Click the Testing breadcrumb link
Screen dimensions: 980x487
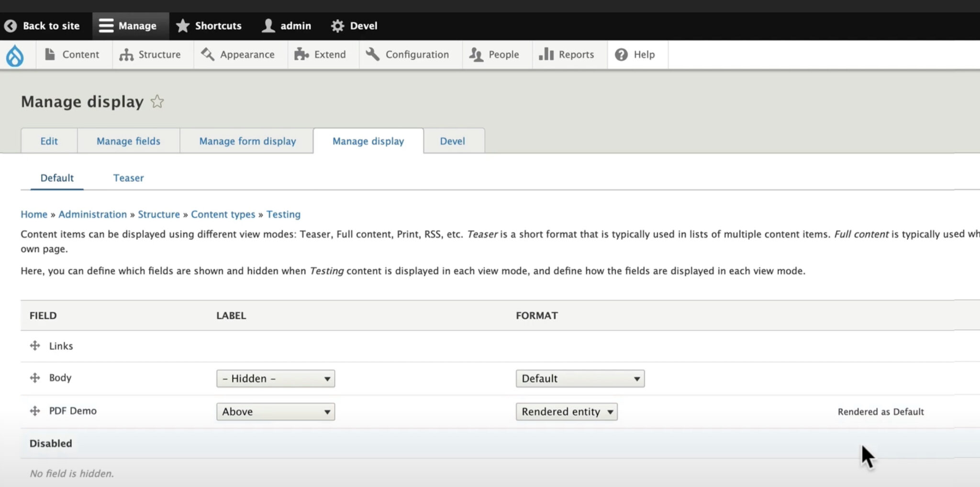tap(283, 215)
